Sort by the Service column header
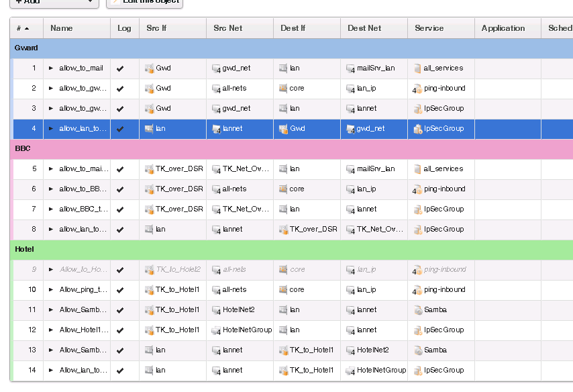Viewport: 573px width, 392px height. tap(429, 28)
